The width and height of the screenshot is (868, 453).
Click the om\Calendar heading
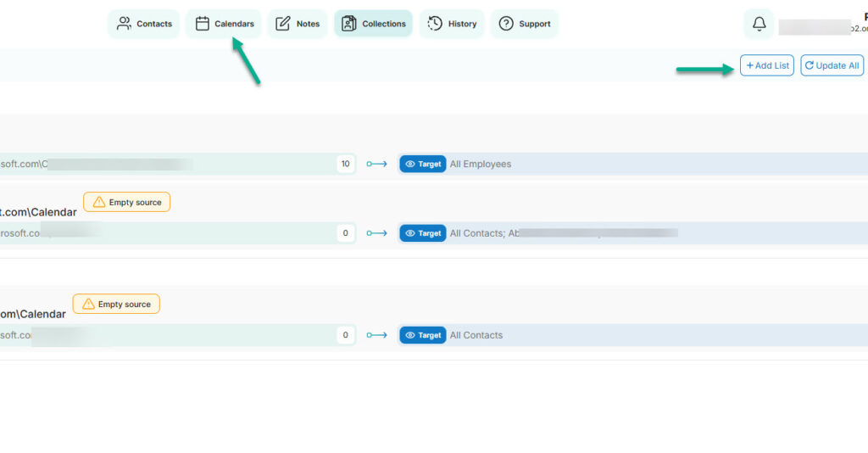33,314
